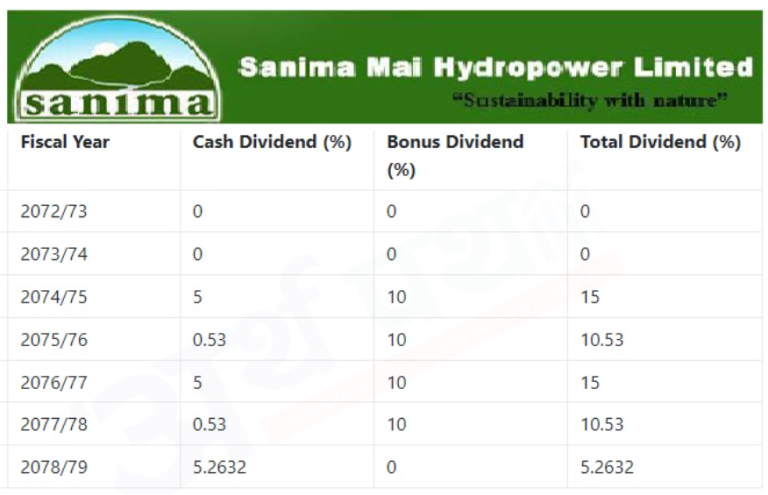The width and height of the screenshot is (768, 495).
Task: Select the Cash Dividend (%) column header
Action: [x=272, y=142]
